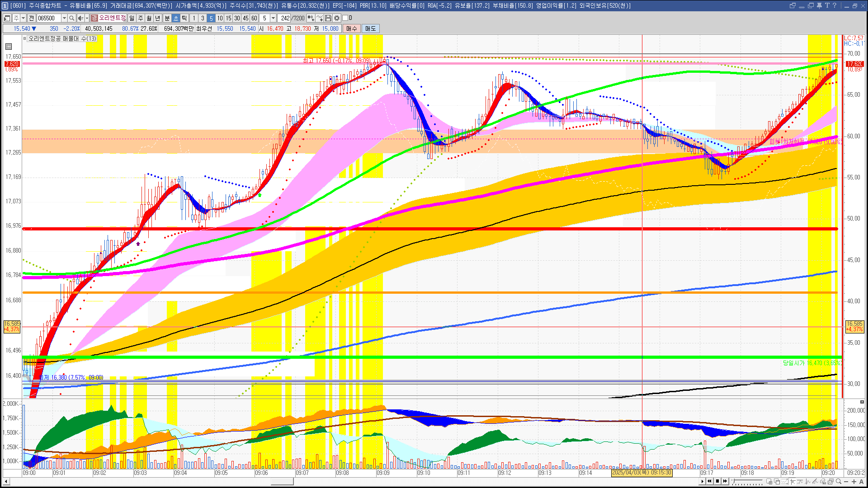Select the 30 interval tab
868x488 pixels.
pos(237,18)
